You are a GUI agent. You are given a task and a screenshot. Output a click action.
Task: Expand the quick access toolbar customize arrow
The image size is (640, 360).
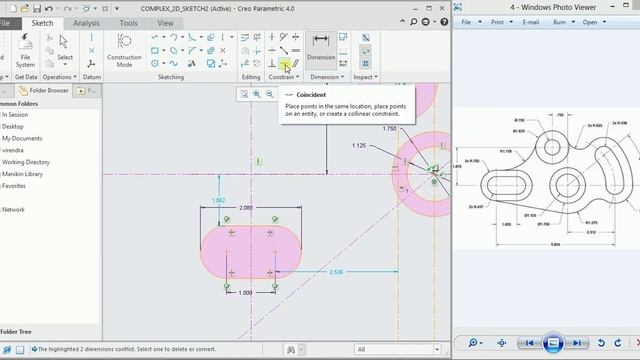117,9
